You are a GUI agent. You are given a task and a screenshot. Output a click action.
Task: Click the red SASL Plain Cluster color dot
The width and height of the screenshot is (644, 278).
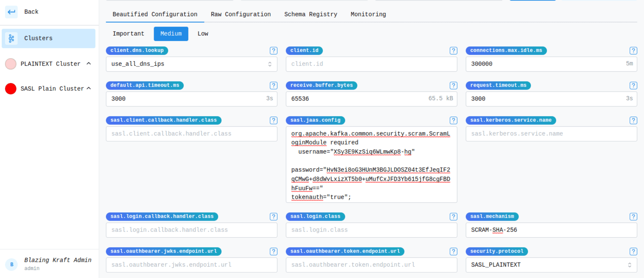pos(11,88)
